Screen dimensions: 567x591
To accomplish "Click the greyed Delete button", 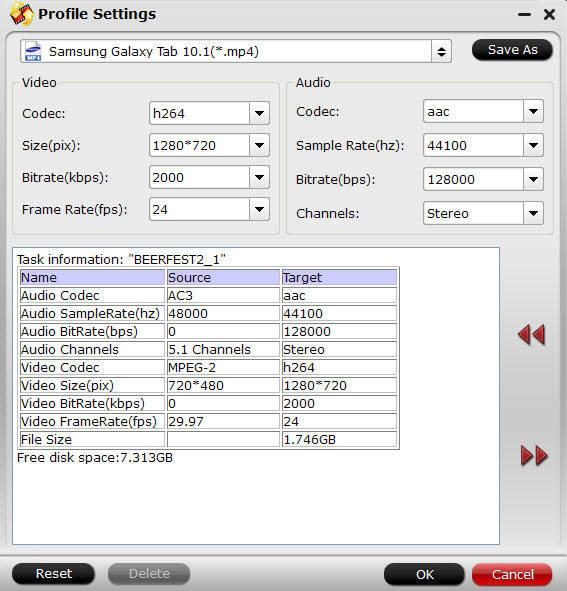I will tap(149, 574).
